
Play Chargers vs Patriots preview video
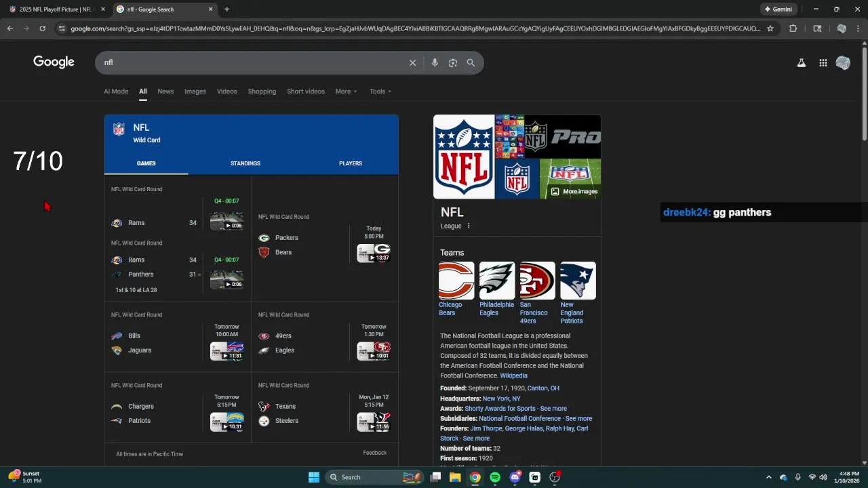coord(226,422)
